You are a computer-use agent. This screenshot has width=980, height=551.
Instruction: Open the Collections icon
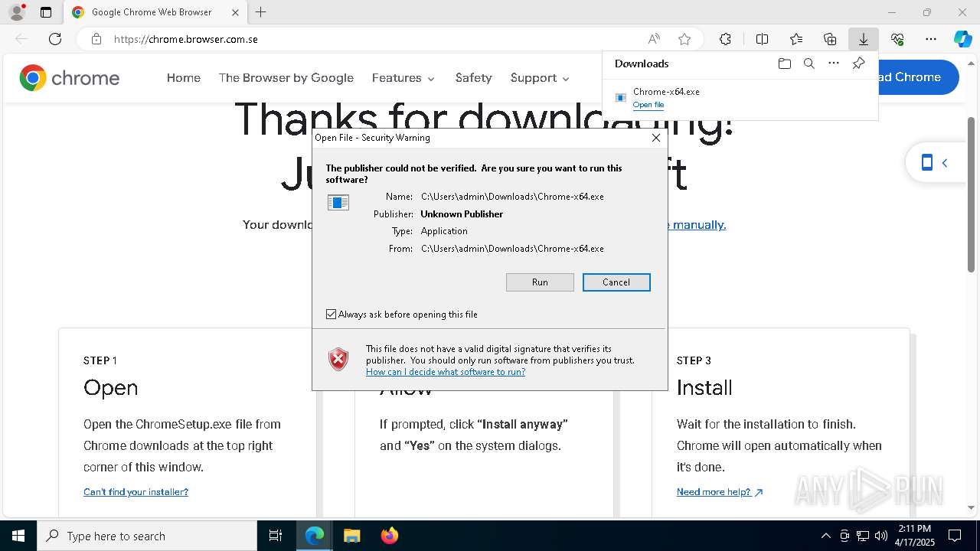(830, 39)
